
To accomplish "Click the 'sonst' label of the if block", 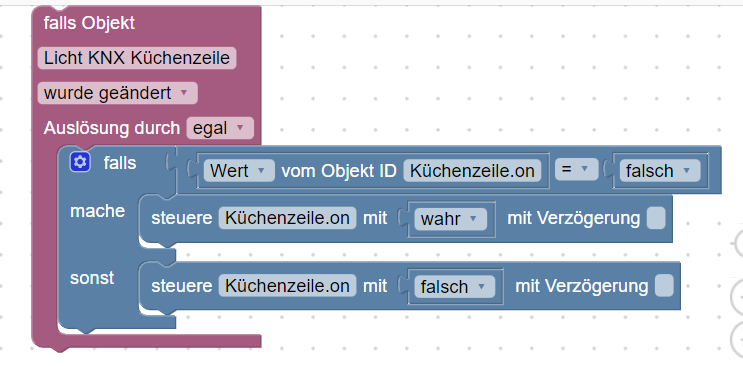I will pos(92,278).
